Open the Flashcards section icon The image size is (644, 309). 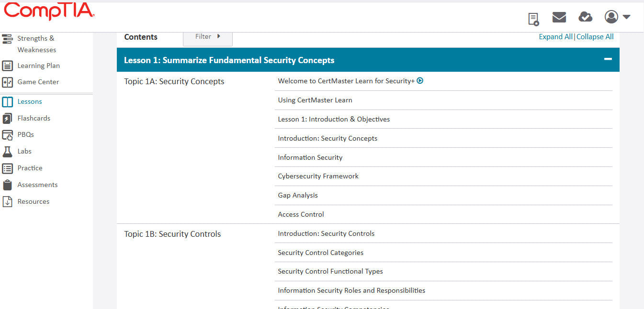(7, 118)
